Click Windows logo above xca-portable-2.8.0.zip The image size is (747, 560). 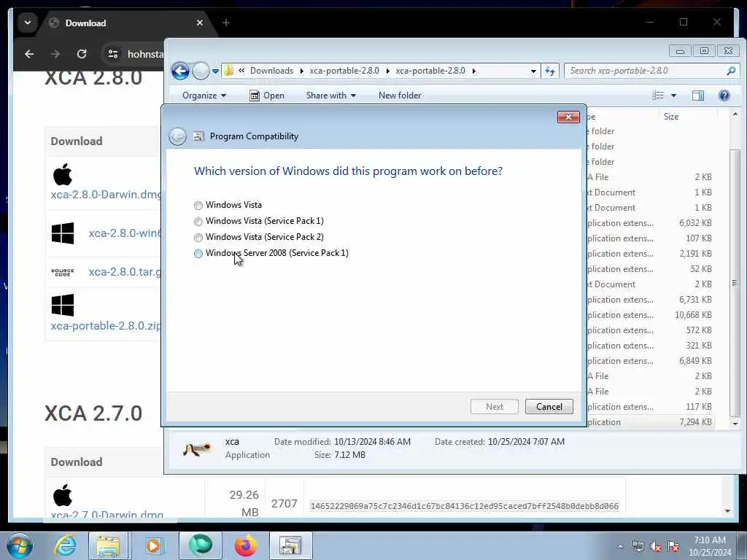pos(63,306)
